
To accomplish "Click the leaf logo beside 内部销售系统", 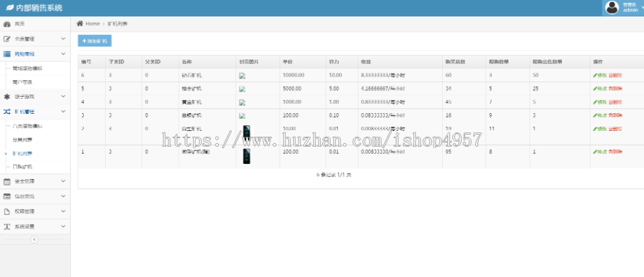I will coord(10,7).
